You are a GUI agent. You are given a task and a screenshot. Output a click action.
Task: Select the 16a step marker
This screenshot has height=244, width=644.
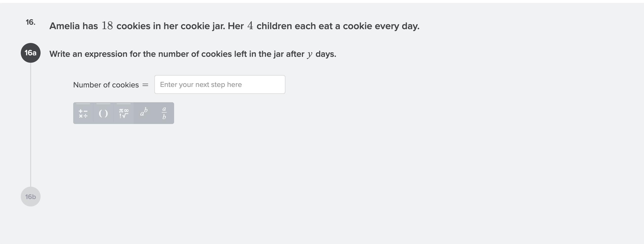pos(30,53)
